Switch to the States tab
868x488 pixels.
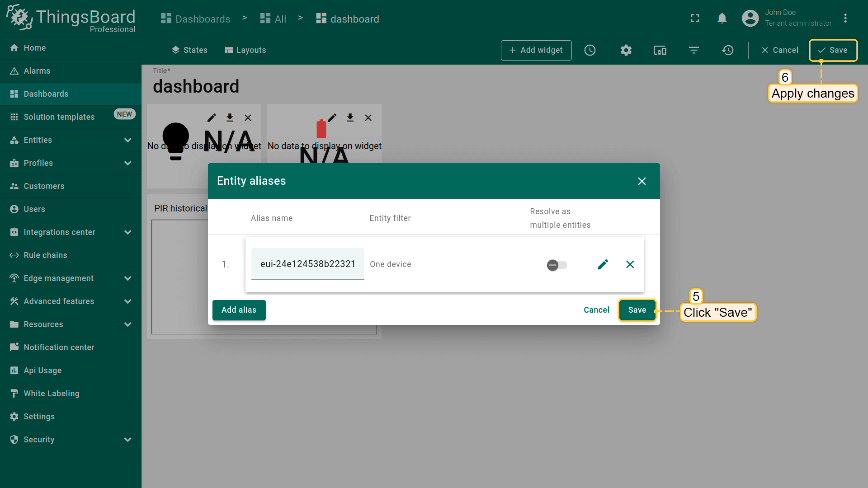[189, 50]
